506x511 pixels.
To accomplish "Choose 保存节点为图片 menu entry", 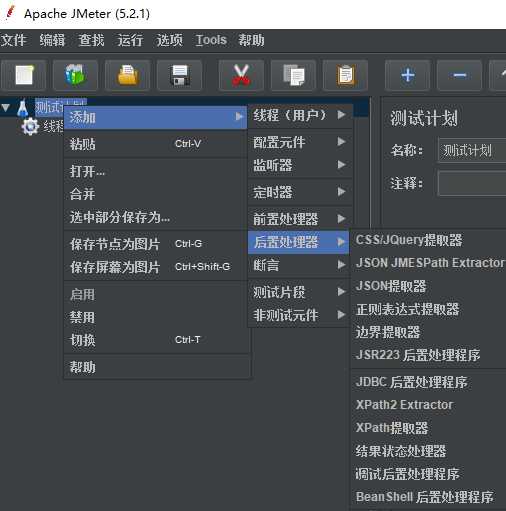I will point(155,244).
